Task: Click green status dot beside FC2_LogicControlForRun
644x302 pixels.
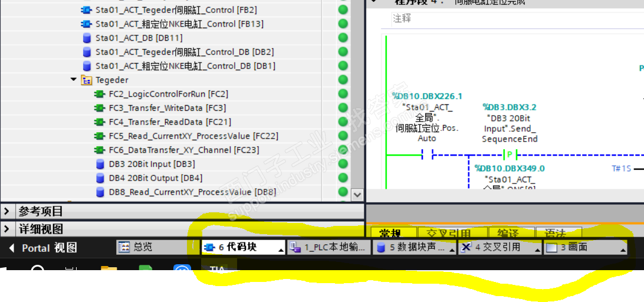Action: point(343,94)
